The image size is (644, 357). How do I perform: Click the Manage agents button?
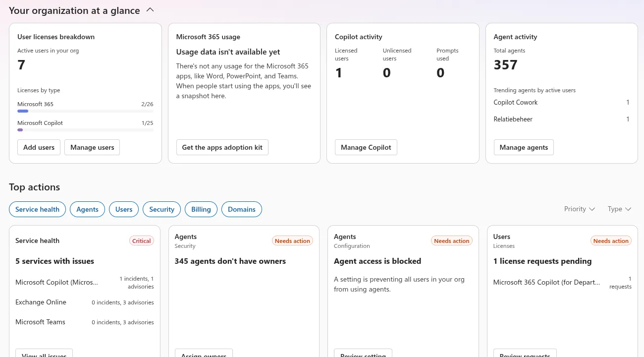pos(524,147)
